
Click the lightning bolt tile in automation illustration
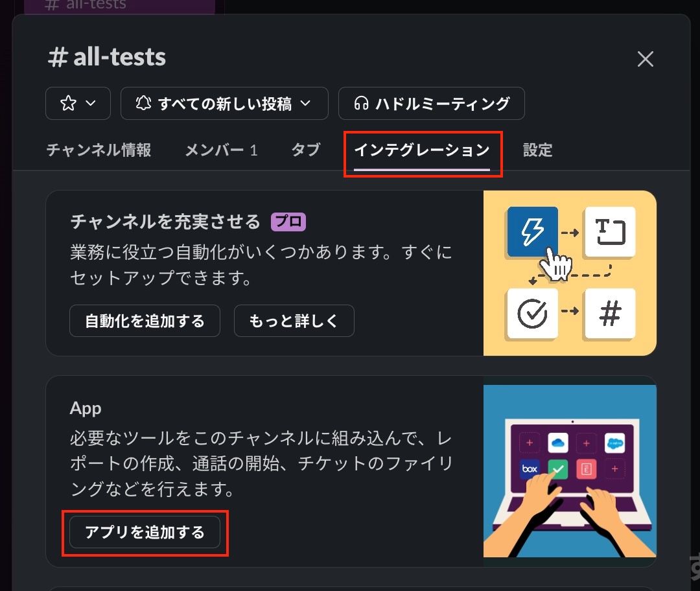[x=532, y=232]
